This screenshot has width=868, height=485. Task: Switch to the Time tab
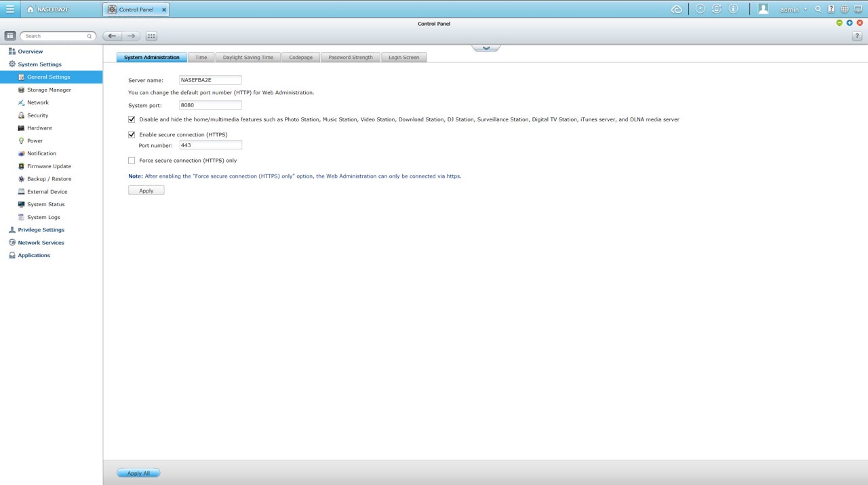point(201,57)
